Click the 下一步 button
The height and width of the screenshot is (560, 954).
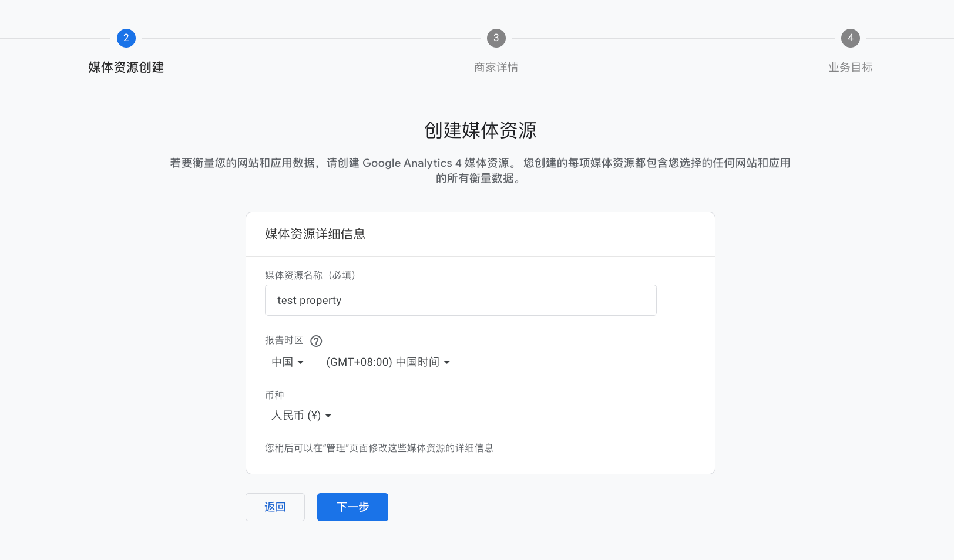pos(352,507)
